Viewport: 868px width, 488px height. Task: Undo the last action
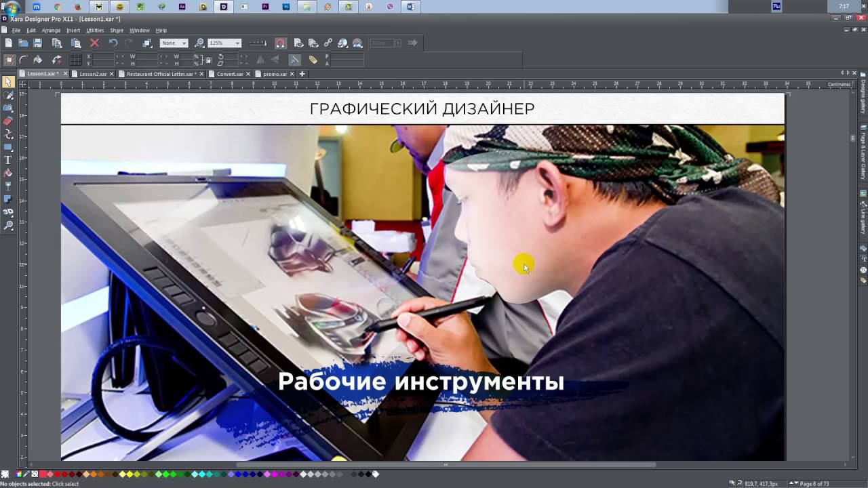(113, 43)
